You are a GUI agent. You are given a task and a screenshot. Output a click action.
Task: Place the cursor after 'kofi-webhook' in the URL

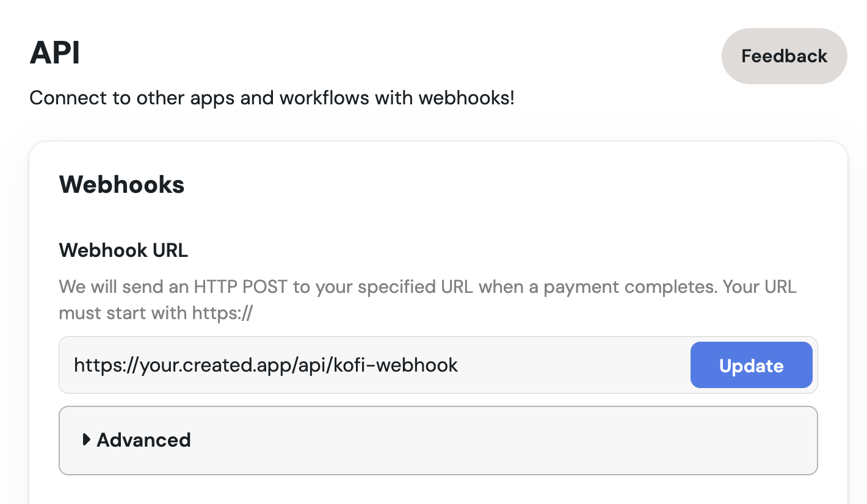coord(459,365)
